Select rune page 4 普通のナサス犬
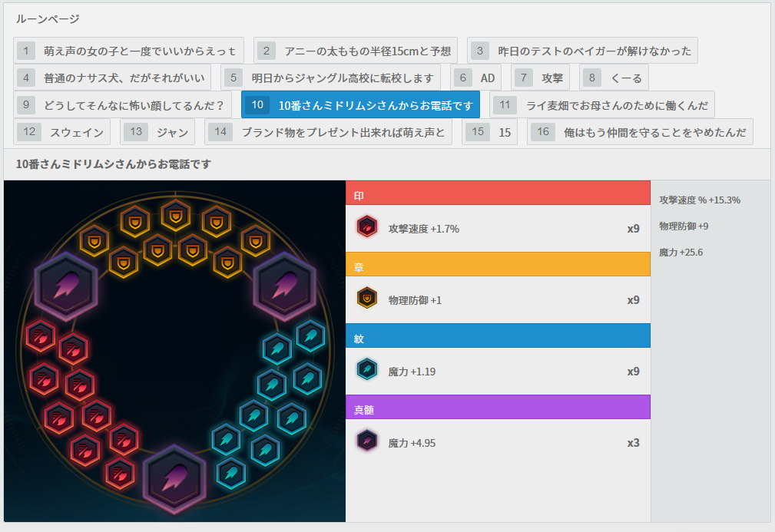Image resolution: width=775 pixels, height=532 pixels. coord(112,78)
